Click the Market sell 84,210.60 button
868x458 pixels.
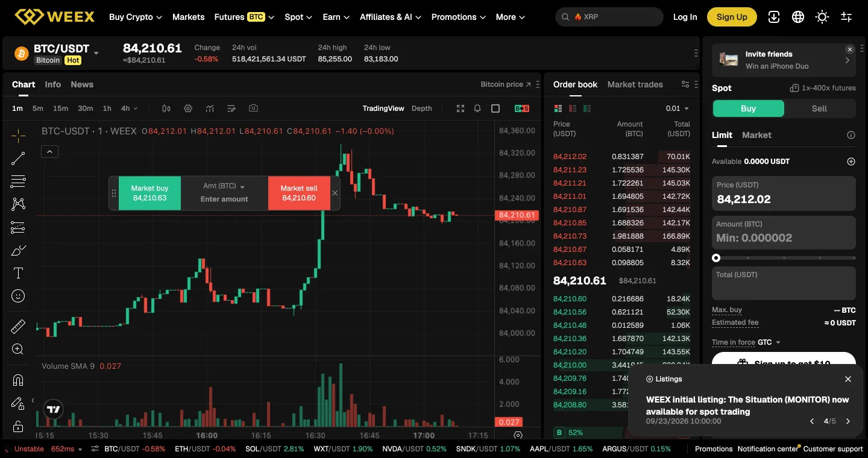pos(299,193)
